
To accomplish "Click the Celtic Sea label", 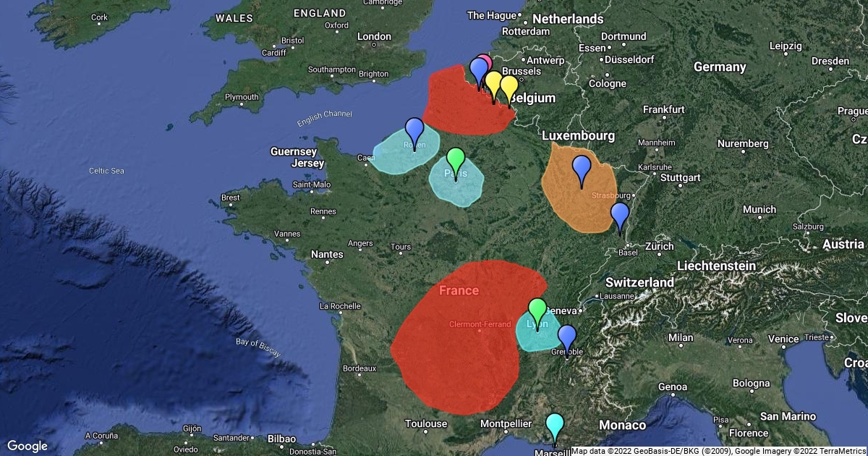I will pos(106,170).
